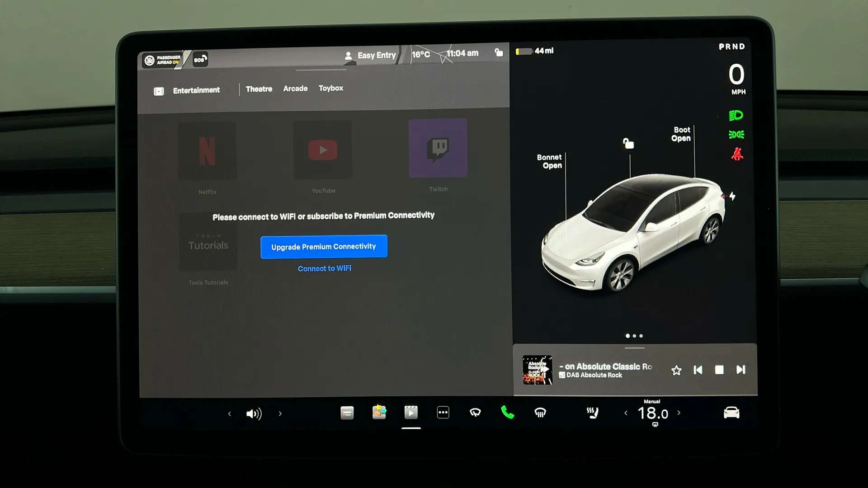The image size is (868, 488).
Task: Tap the 0 MPH speed readout
Action: tap(736, 78)
